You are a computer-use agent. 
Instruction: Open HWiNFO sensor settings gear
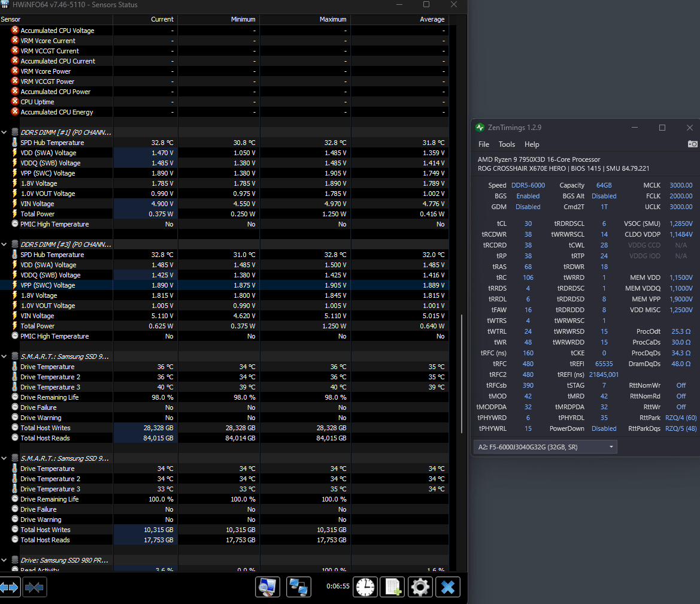tap(420, 587)
